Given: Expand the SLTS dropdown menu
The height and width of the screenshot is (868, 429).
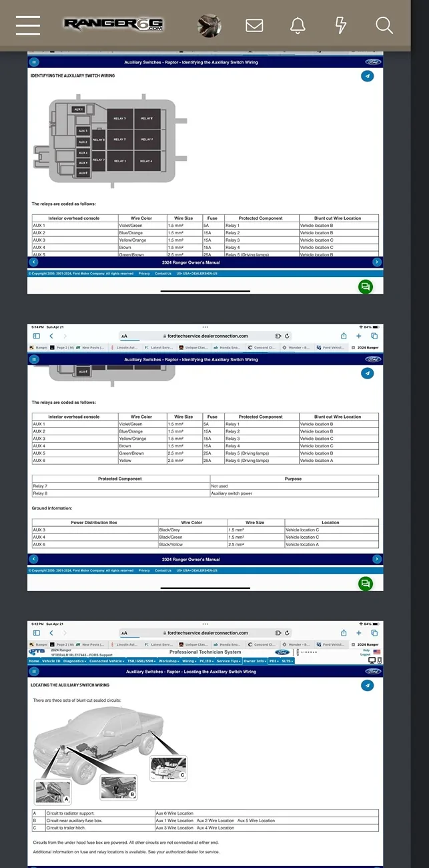Looking at the screenshot, I should pos(287,661).
